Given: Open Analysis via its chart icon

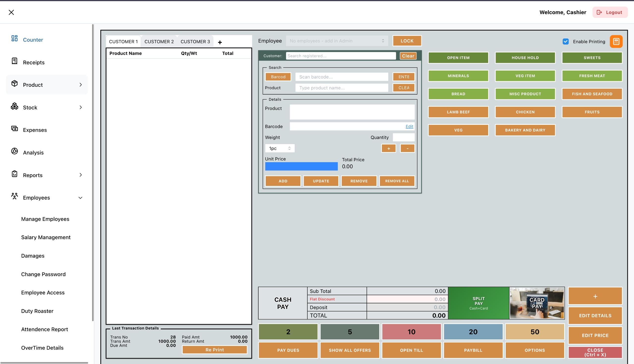Looking at the screenshot, I should pyautogui.click(x=15, y=151).
